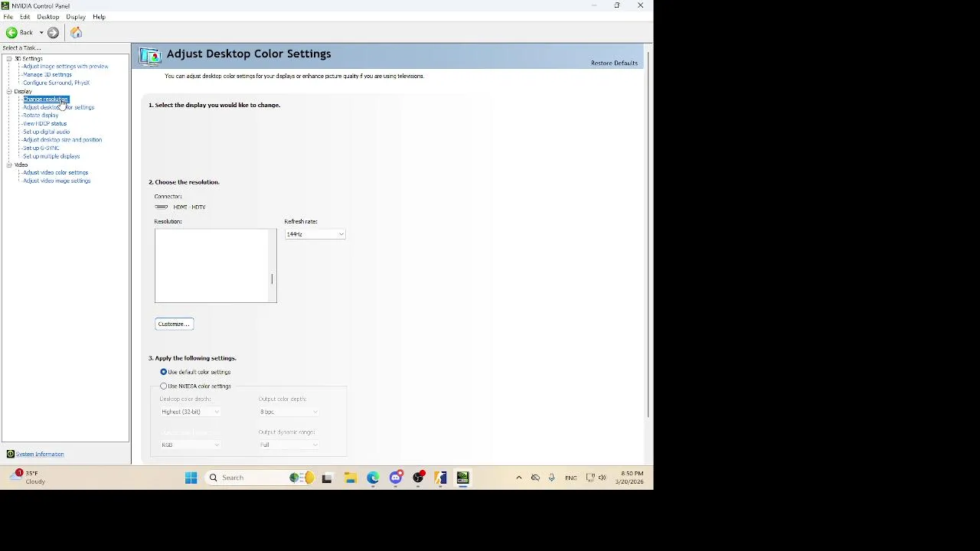
Task: Click the ENG language indicator
Action: [570, 478]
